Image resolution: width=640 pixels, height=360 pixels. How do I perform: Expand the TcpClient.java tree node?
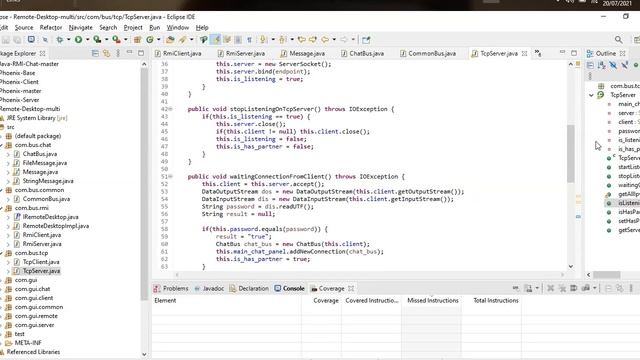point(8,262)
